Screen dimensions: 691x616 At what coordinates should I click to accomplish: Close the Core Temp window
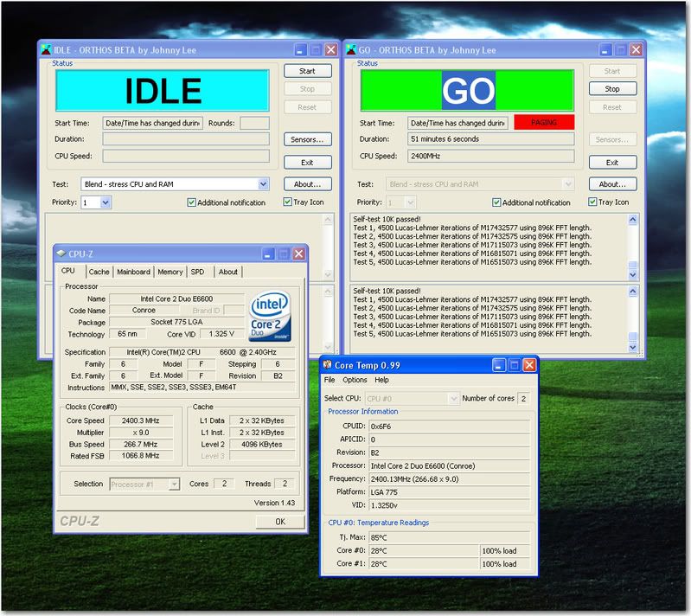tap(529, 365)
